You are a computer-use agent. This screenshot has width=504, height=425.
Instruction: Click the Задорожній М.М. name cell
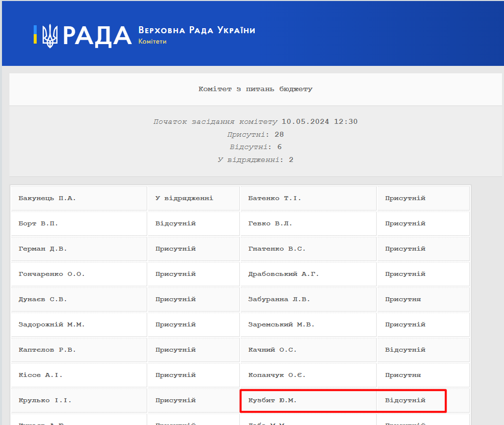coord(79,325)
